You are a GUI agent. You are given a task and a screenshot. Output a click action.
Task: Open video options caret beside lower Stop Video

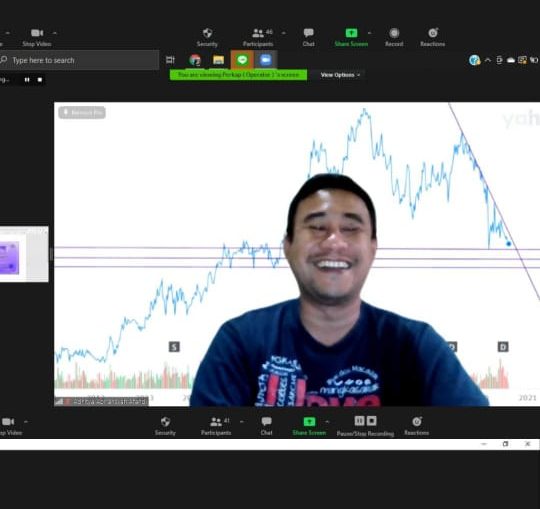[x=26, y=422]
